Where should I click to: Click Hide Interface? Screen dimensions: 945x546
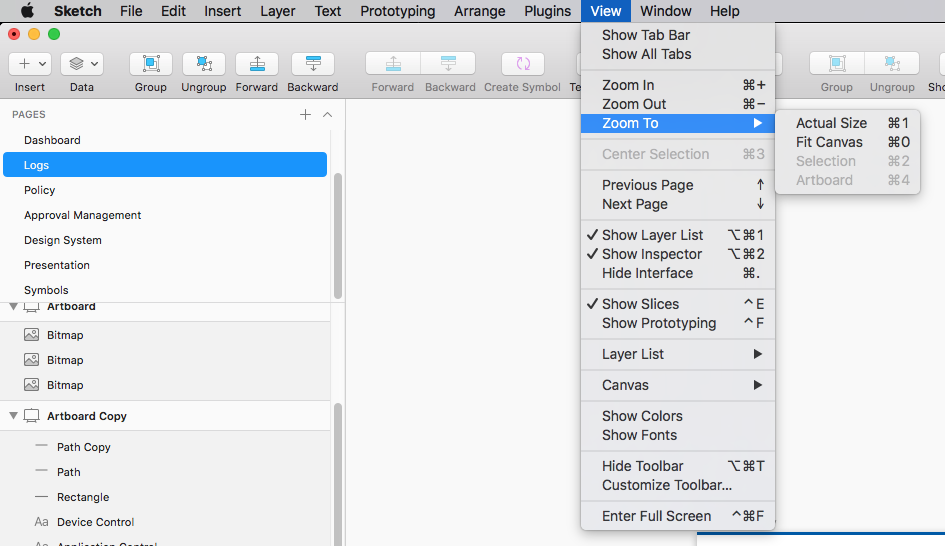pyautogui.click(x=677, y=273)
